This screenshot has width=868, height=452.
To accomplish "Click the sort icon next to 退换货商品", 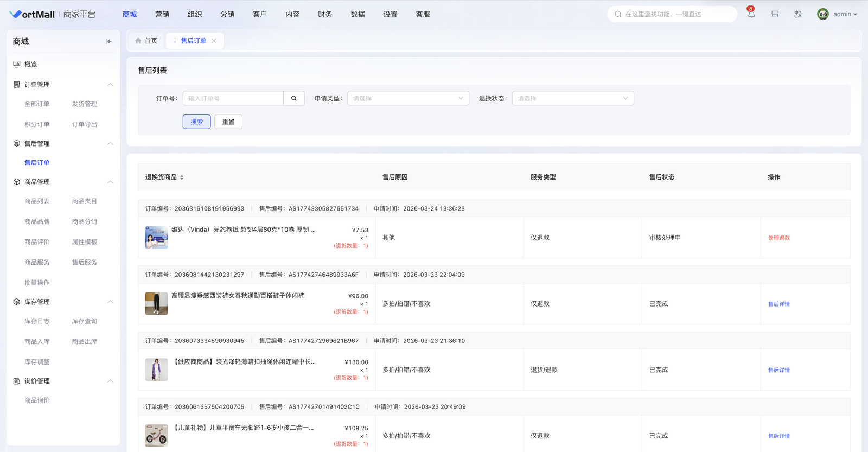I will pos(182,177).
